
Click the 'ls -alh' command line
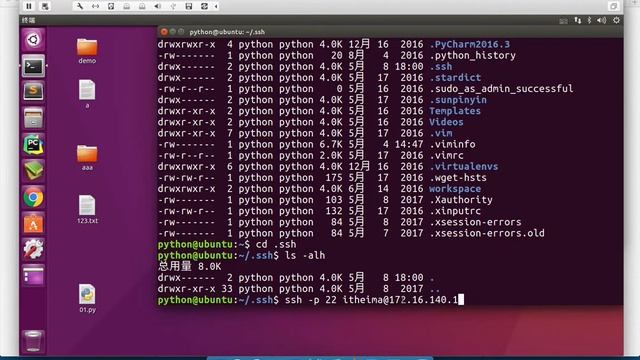305,255
